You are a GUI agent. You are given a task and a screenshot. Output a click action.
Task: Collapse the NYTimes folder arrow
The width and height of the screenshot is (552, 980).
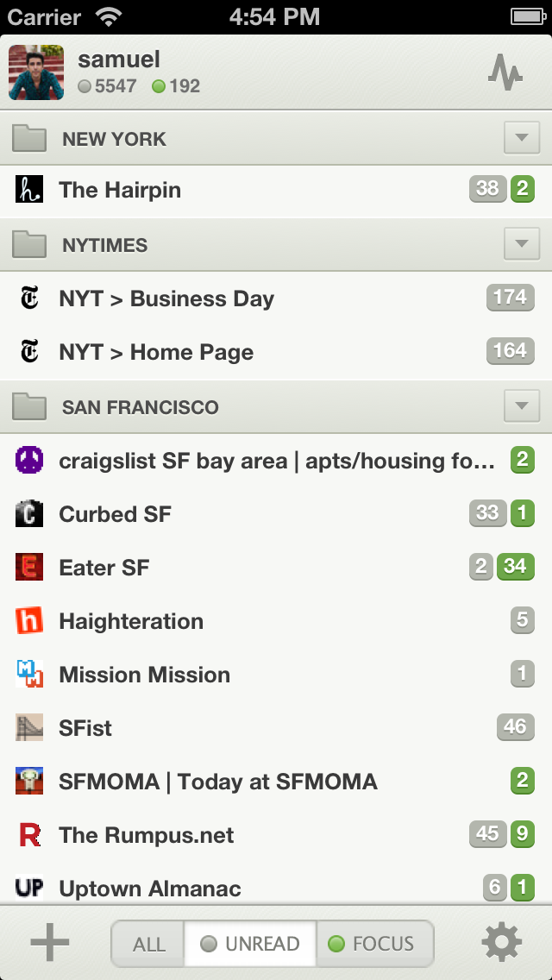(x=521, y=245)
